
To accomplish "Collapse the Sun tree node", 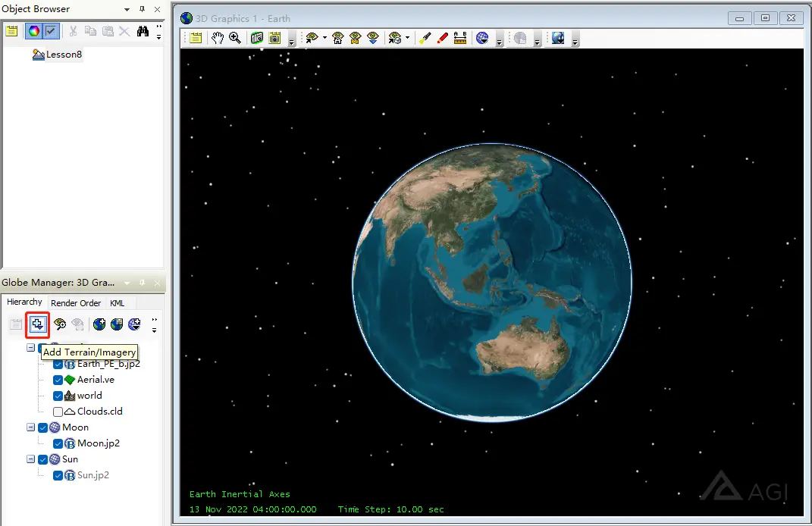I will click(x=30, y=459).
